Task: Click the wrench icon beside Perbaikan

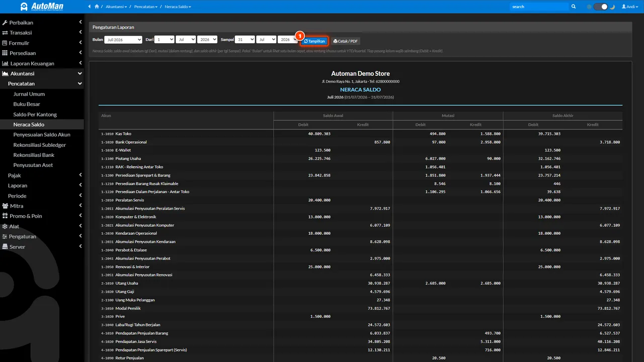Action: coord(5,23)
